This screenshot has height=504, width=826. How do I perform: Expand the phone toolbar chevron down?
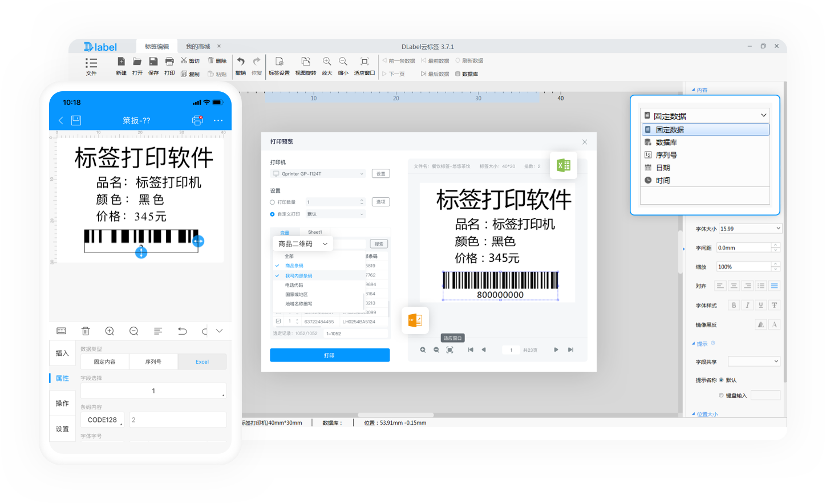point(220,331)
